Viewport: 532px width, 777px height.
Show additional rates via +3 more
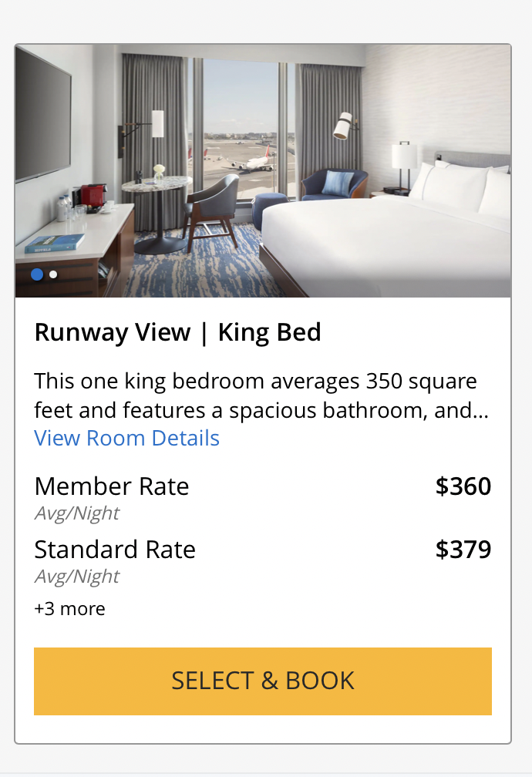click(x=69, y=608)
